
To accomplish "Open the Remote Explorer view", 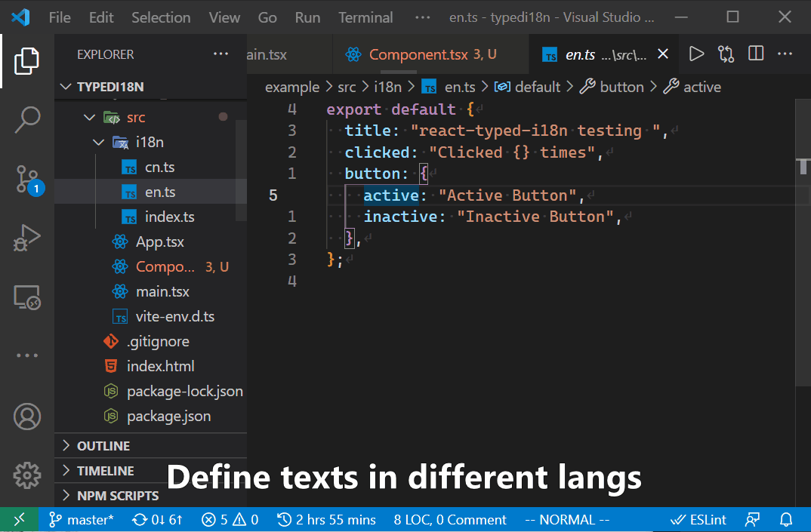I will click(27, 297).
